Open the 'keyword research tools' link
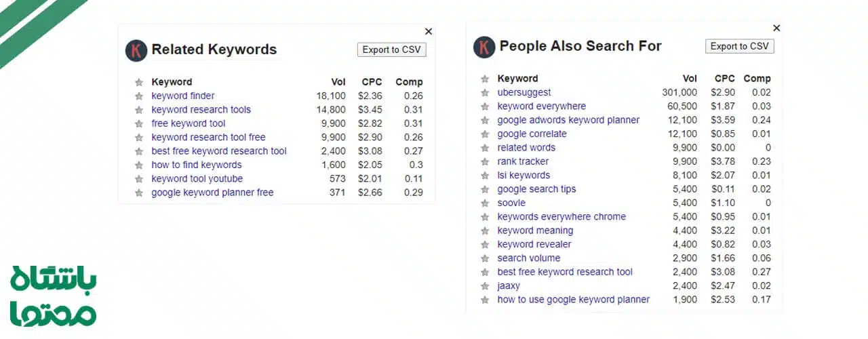Viewport: 868px width, 339px height. [x=201, y=110]
